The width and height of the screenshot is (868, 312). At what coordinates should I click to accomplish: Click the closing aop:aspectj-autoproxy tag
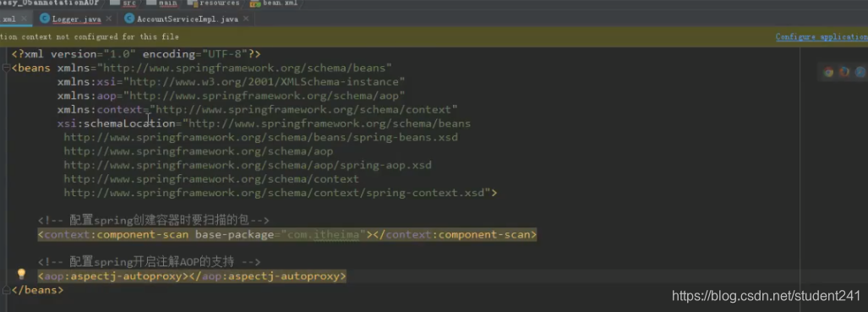(268, 276)
